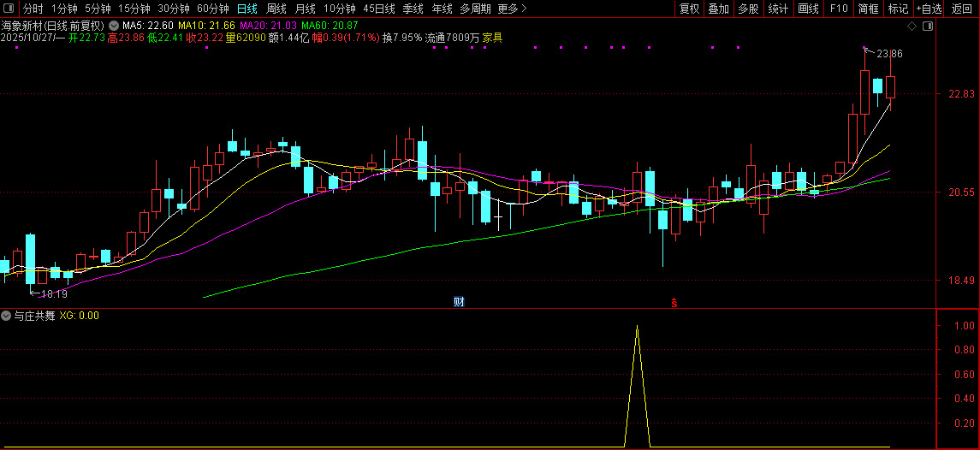The width and height of the screenshot is (980, 450).
Task: Select the 60分钟 period tab
Action: coord(213,9)
